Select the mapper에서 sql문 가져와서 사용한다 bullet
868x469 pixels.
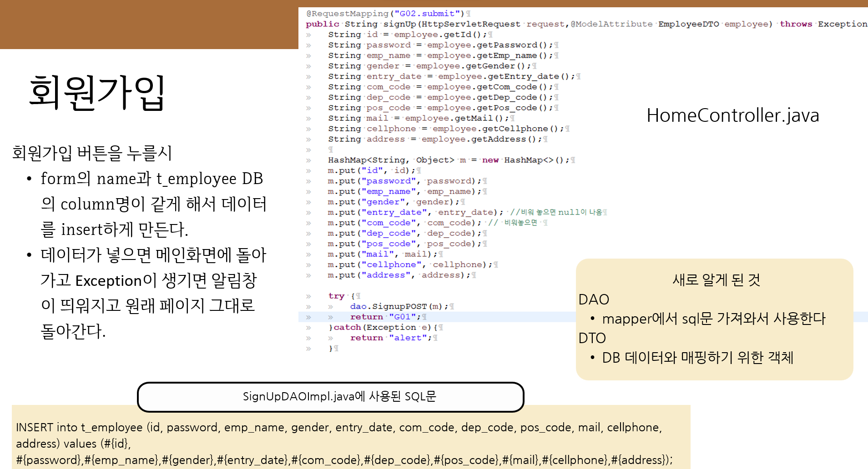(x=714, y=319)
